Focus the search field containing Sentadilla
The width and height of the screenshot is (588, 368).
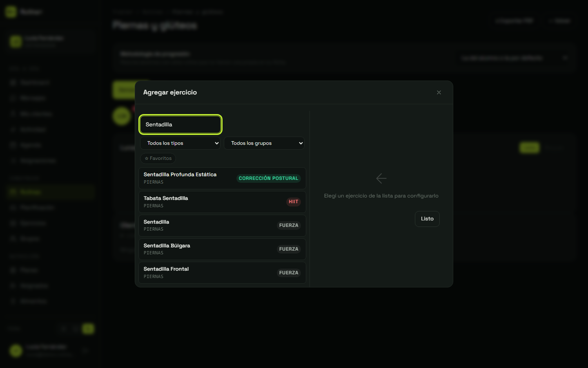pos(180,125)
